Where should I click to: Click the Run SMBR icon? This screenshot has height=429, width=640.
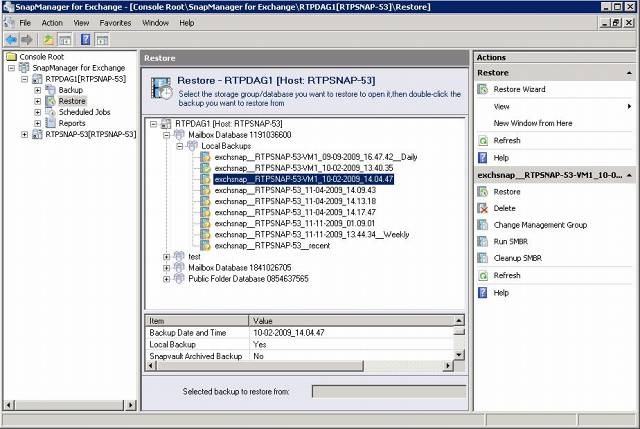click(x=483, y=242)
